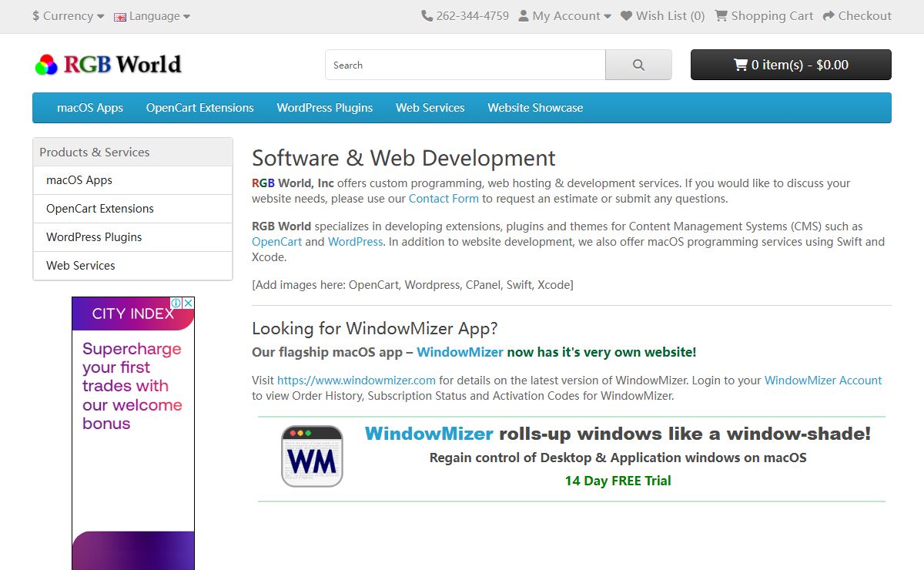Click the 14 Day FREE Trial text
Viewport: 924px width, 570px height.
[x=618, y=481]
